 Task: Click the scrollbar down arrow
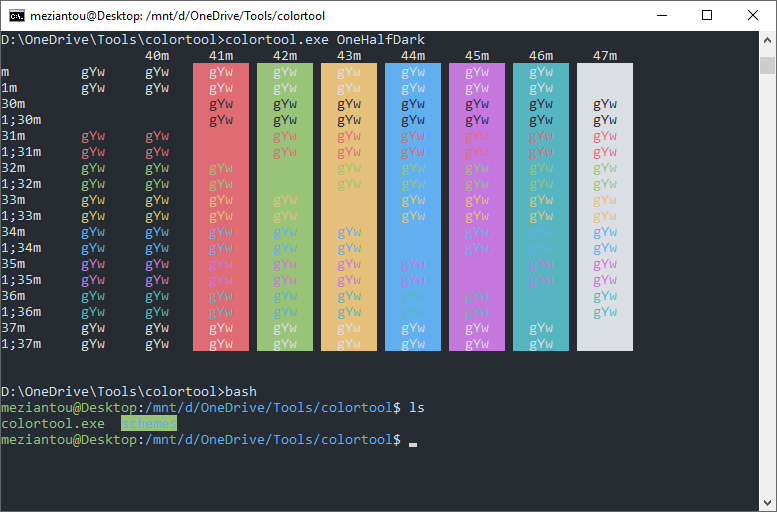point(767,503)
